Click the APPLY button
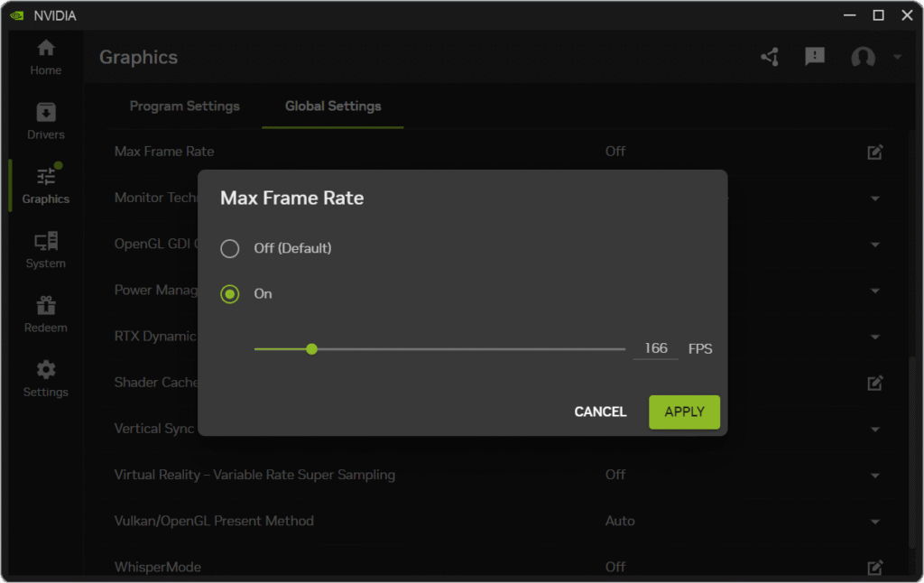 684,412
